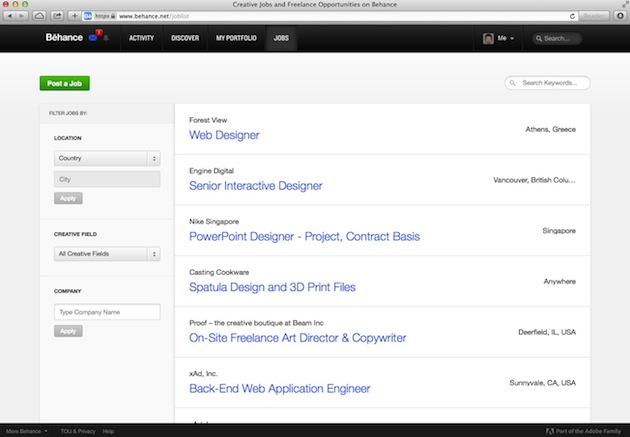Click the share icon in Safari toolbar
Image resolution: width=630 pixels, height=437 pixels.
click(x=57, y=16)
